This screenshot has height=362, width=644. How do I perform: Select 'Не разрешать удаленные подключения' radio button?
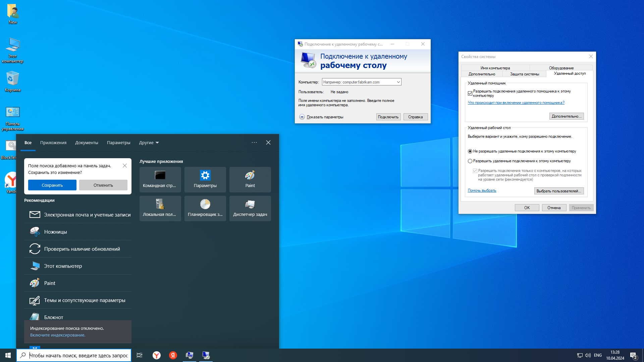coord(470,151)
